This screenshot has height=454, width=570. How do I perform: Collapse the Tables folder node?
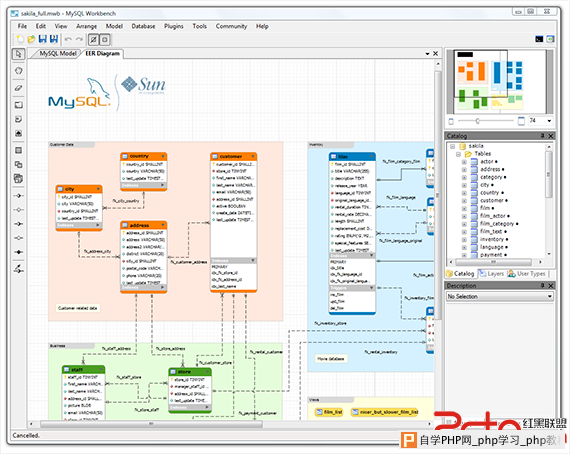point(458,154)
